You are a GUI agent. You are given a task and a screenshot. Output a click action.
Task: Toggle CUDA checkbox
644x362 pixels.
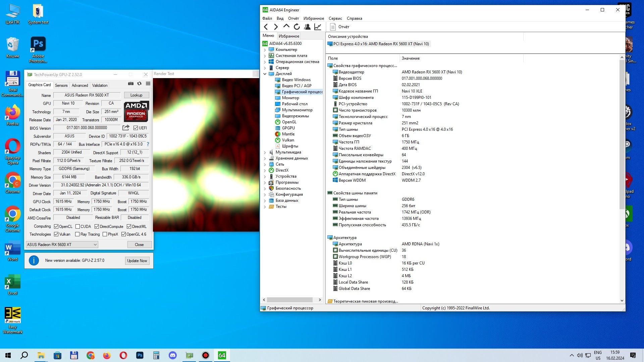(x=77, y=227)
